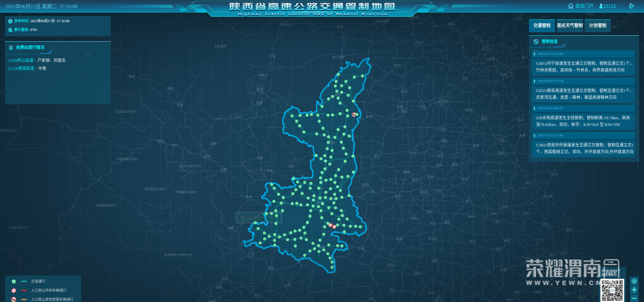The height and width of the screenshot is (302, 644).
Task: Click the logout icon at top right
Action: point(632,6)
